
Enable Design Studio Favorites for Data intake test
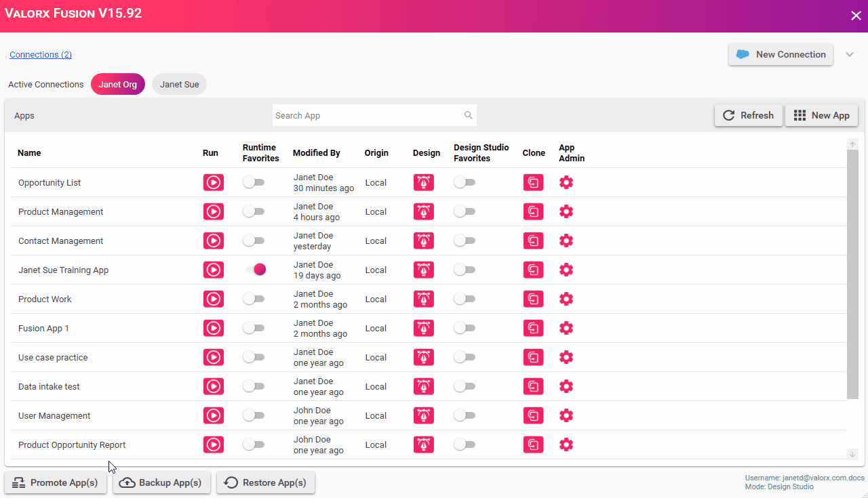(465, 386)
